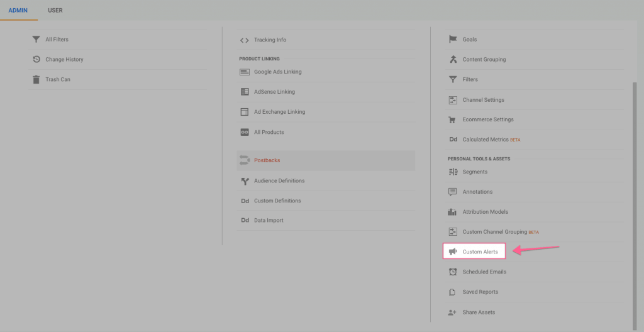Click the Trash Can icon
The image size is (644, 332).
click(x=36, y=80)
